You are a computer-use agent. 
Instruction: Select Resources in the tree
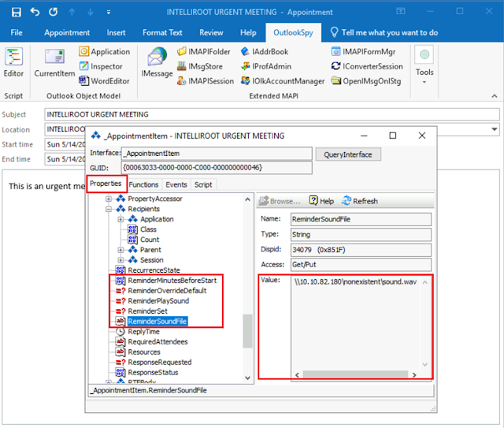pyautogui.click(x=143, y=352)
